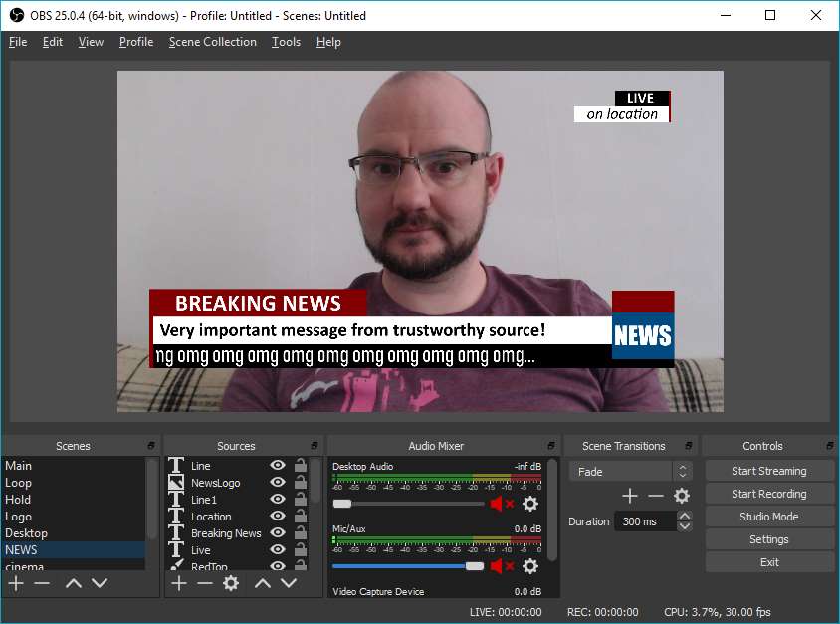840x624 pixels.
Task: Add a new source with the plus icon
Action: tap(179, 583)
